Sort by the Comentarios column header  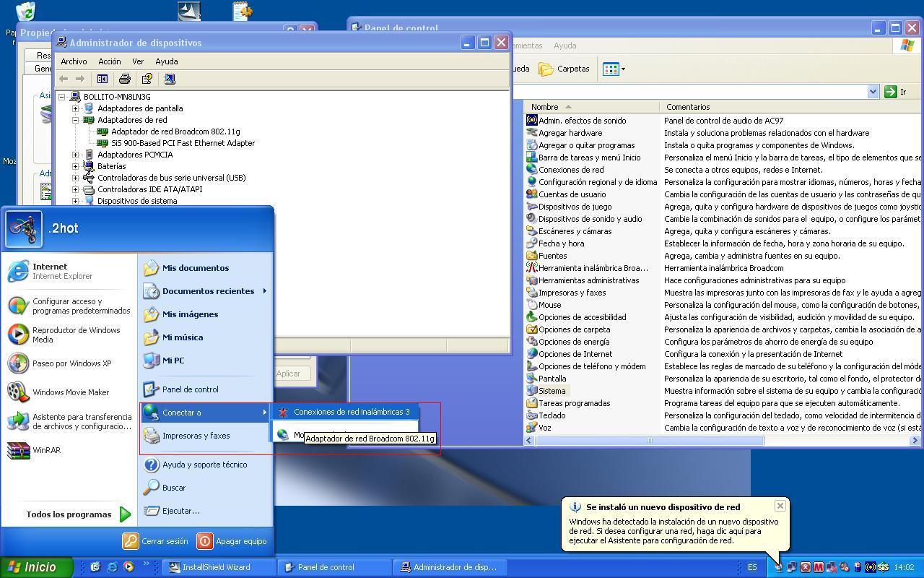click(x=790, y=107)
